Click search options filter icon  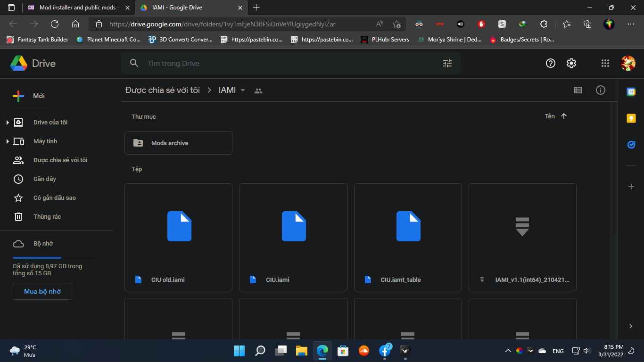point(447,63)
